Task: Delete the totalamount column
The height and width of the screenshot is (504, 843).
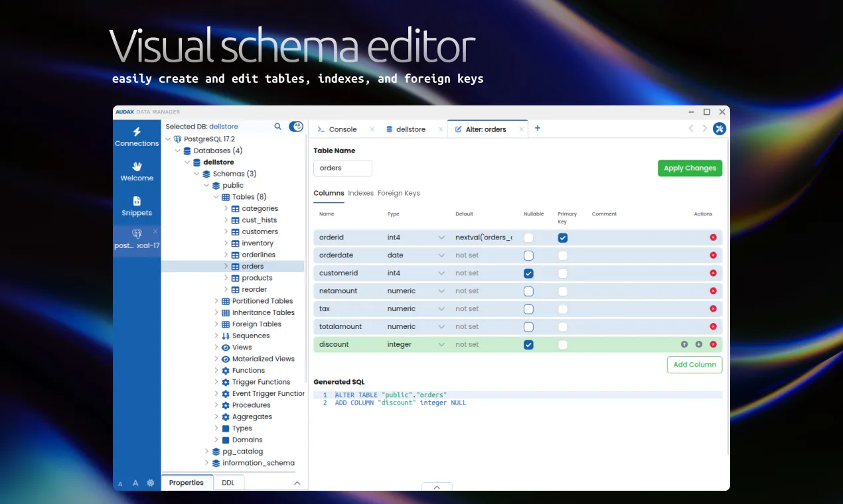Action: click(x=713, y=327)
